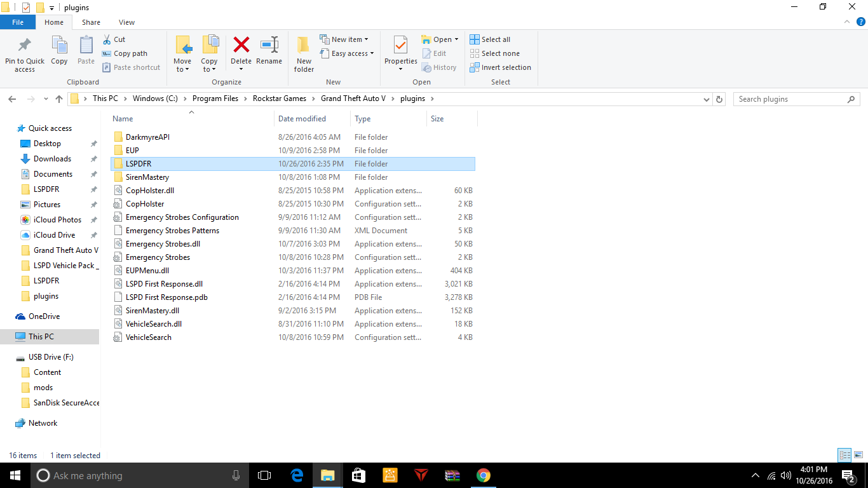Click Windows (C:) breadcrumb
This screenshot has width=868, height=488.
tap(156, 98)
